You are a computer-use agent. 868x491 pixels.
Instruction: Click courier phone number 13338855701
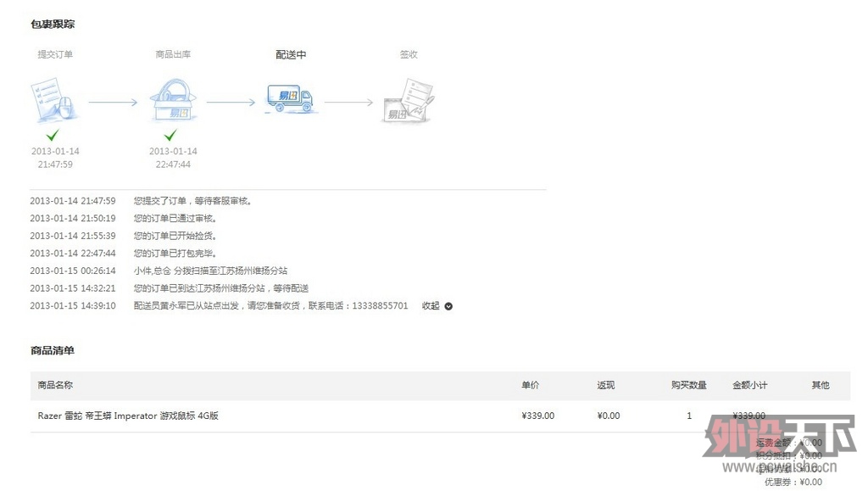click(380, 305)
